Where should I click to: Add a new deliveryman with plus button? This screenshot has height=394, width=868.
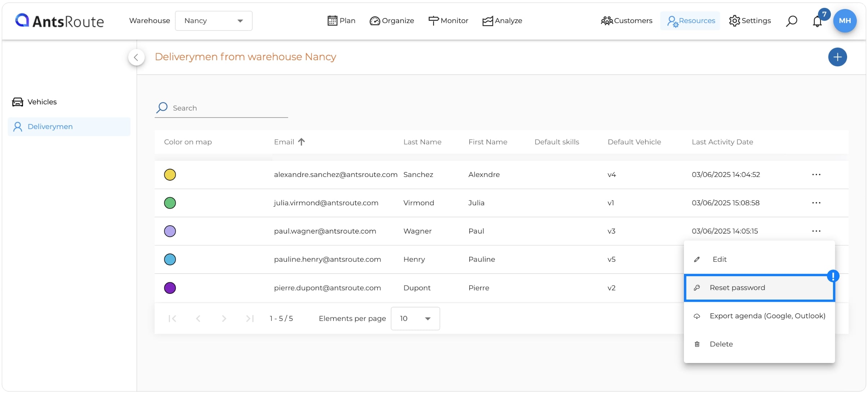837,57
